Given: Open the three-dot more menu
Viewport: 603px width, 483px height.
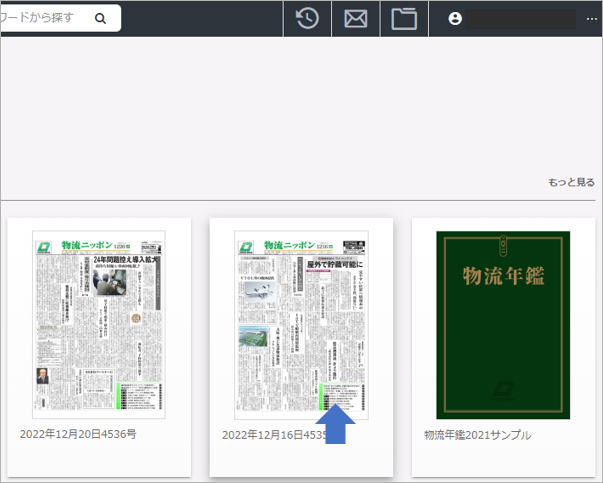Looking at the screenshot, I should coord(592,19).
